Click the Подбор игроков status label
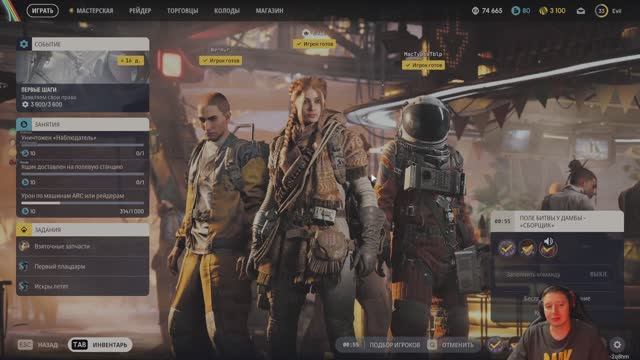Image resolution: width=640 pixels, height=360 pixels. pos(395,345)
